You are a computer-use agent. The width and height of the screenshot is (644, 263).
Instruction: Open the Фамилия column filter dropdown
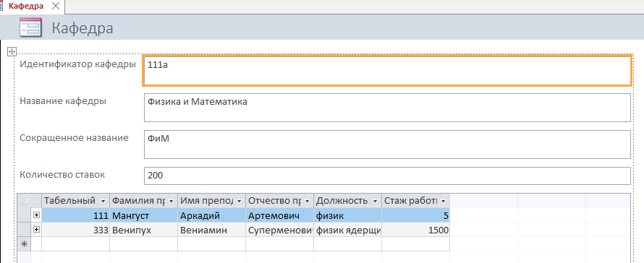[171, 201]
